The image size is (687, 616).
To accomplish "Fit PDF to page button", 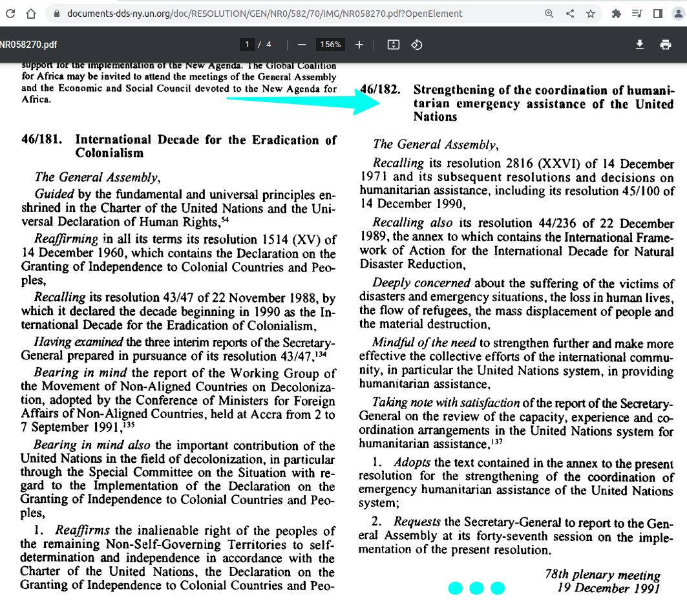I will [x=394, y=44].
